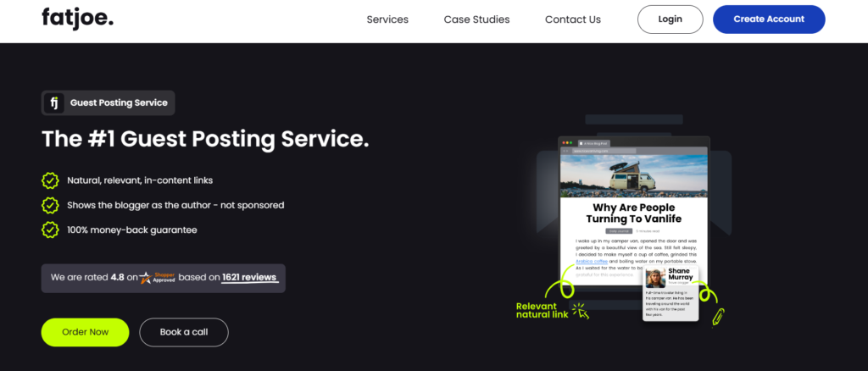Click the cursor click icon near Relevant natural link
The width and height of the screenshot is (868, 371).
pos(581,311)
